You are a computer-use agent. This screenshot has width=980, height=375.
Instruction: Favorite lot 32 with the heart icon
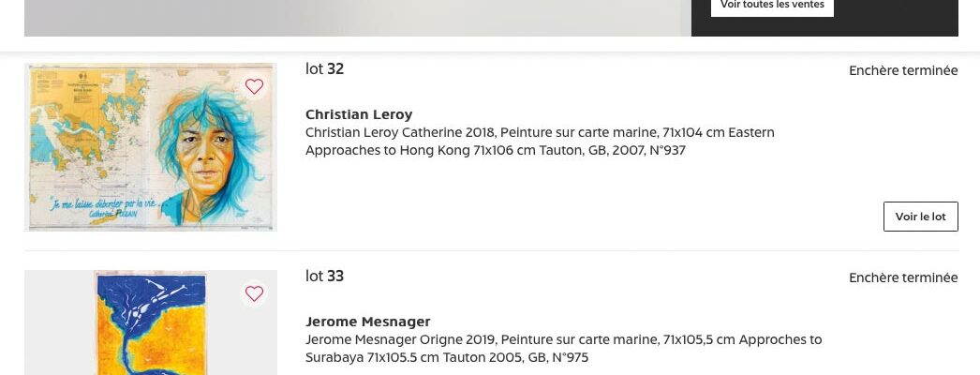[x=254, y=87]
